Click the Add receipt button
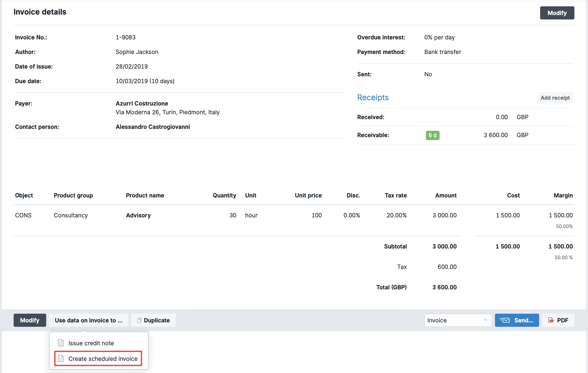This screenshot has width=588, height=373. (555, 98)
